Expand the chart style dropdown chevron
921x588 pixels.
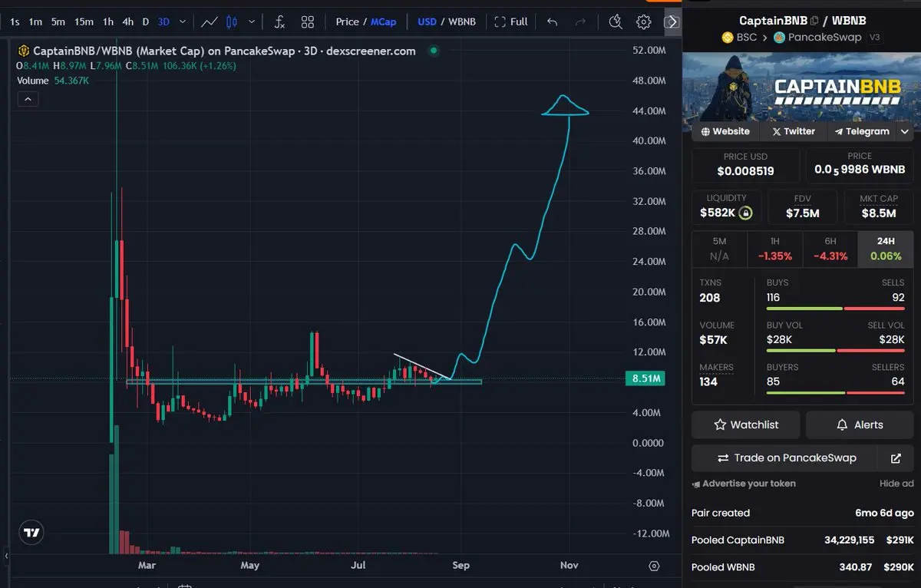[x=252, y=21]
